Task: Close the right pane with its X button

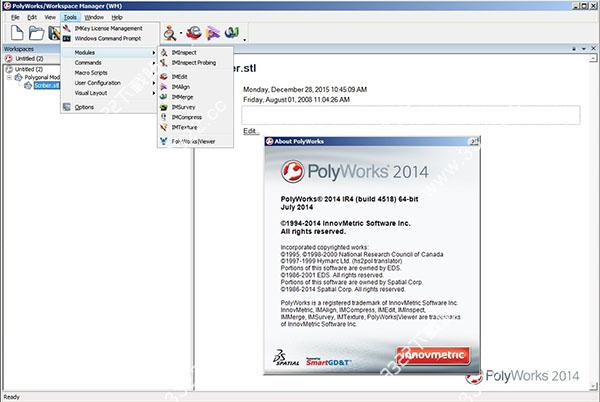Action: click(x=593, y=49)
